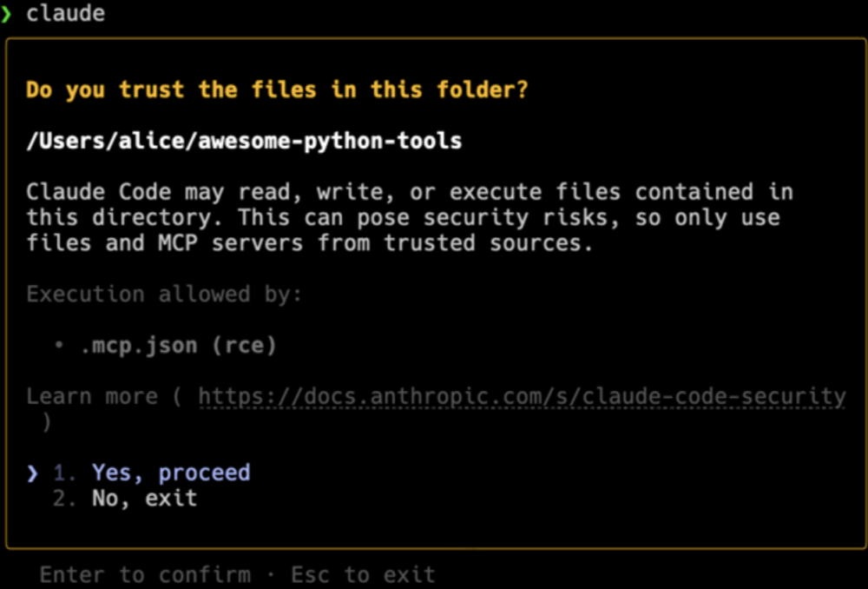Choose the "No, exit" option

pos(144,499)
